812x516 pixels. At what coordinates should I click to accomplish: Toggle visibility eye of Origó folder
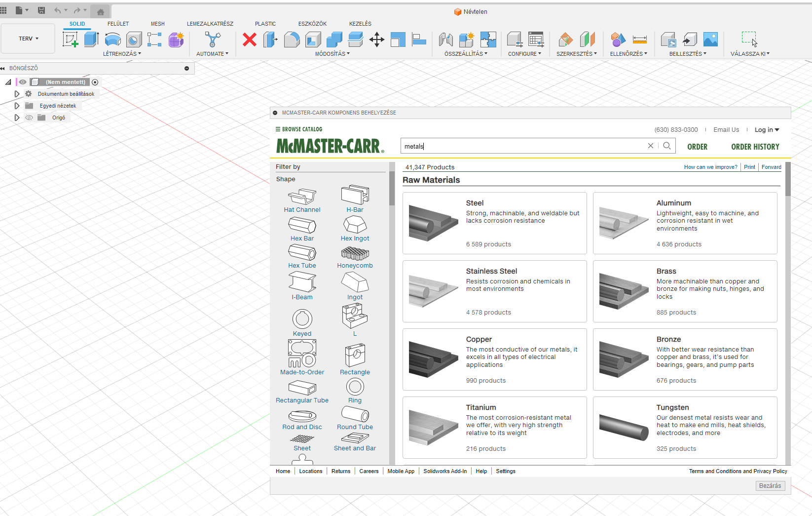(29, 118)
